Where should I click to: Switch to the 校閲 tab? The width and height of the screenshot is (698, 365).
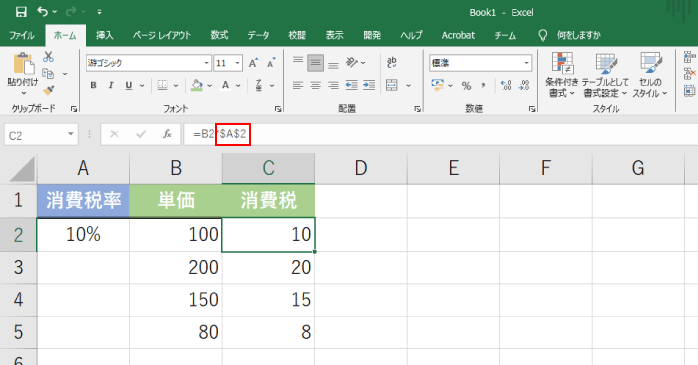[297, 35]
